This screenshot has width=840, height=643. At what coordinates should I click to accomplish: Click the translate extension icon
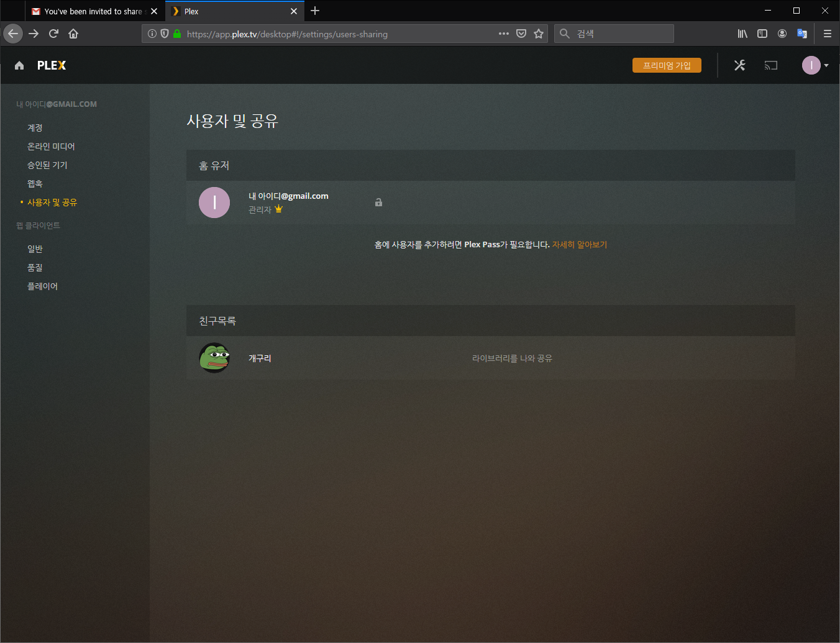802,34
